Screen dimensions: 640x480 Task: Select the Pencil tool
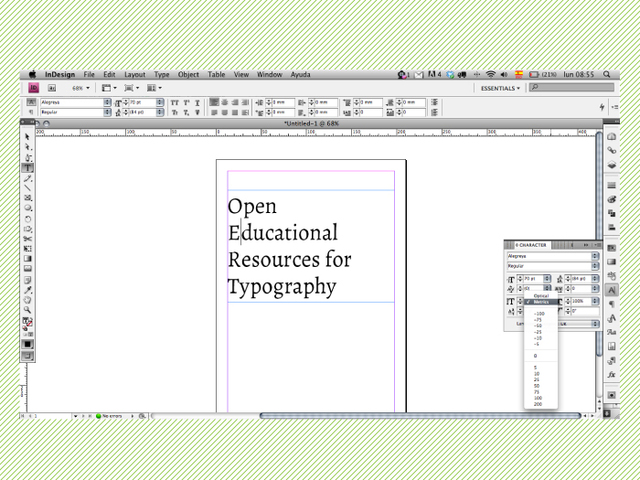click(27, 178)
